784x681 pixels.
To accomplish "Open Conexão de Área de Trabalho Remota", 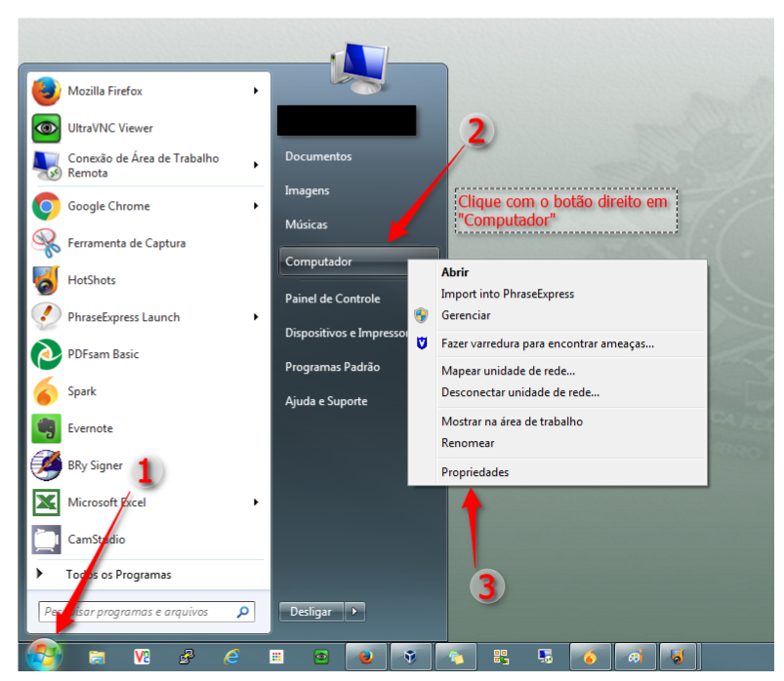I will pyautogui.click(x=148, y=166).
